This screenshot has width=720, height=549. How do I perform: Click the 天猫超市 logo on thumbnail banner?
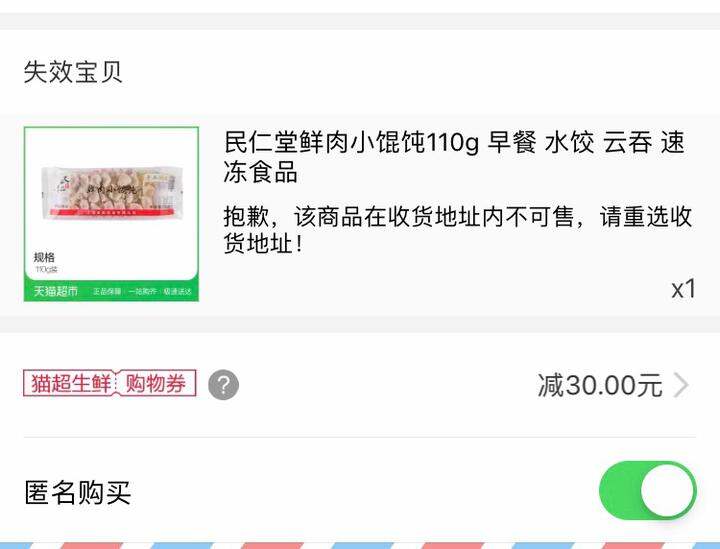coord(56,291)
